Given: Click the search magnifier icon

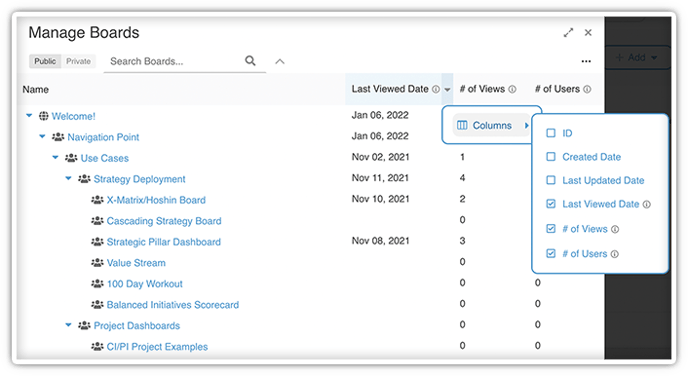Looking at the screenshot, I should (x=250, y=61).
